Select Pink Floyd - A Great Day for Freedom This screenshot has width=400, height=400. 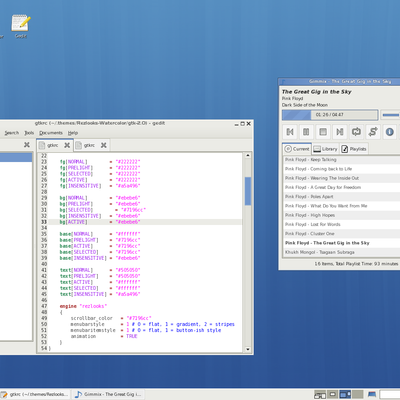pos(342,187)
